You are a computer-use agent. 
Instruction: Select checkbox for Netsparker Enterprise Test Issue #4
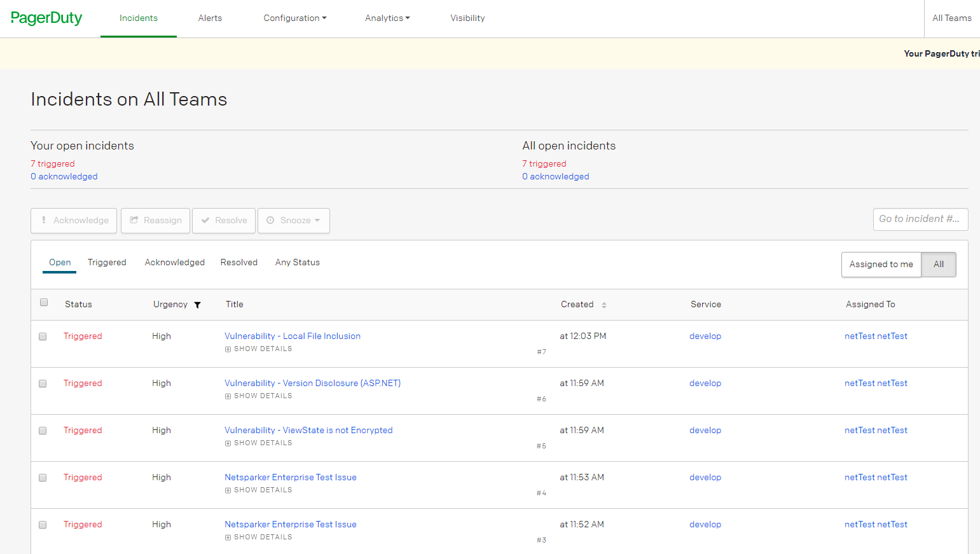42,478
